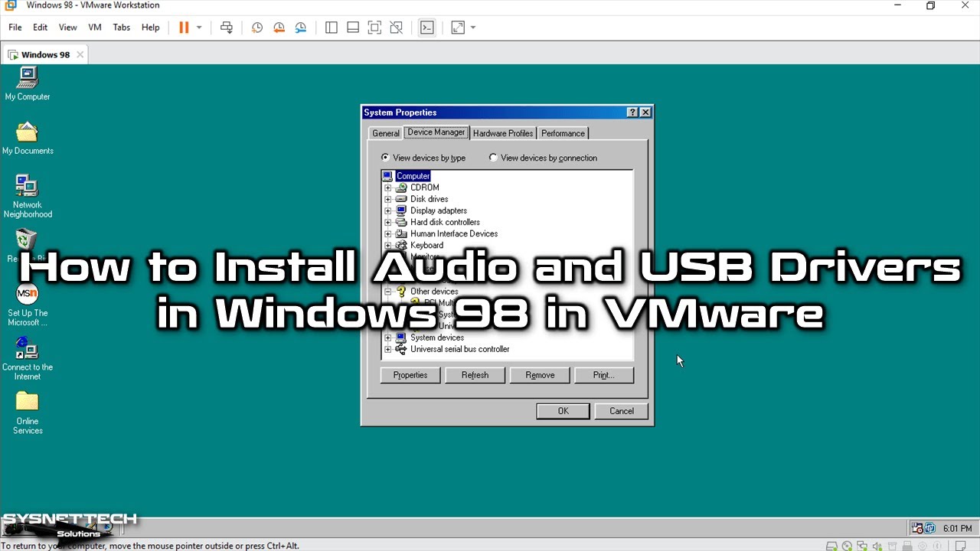The width and height of the screenshot is (980, 551).
Task: Open the File menu
Action: [15, 28]
